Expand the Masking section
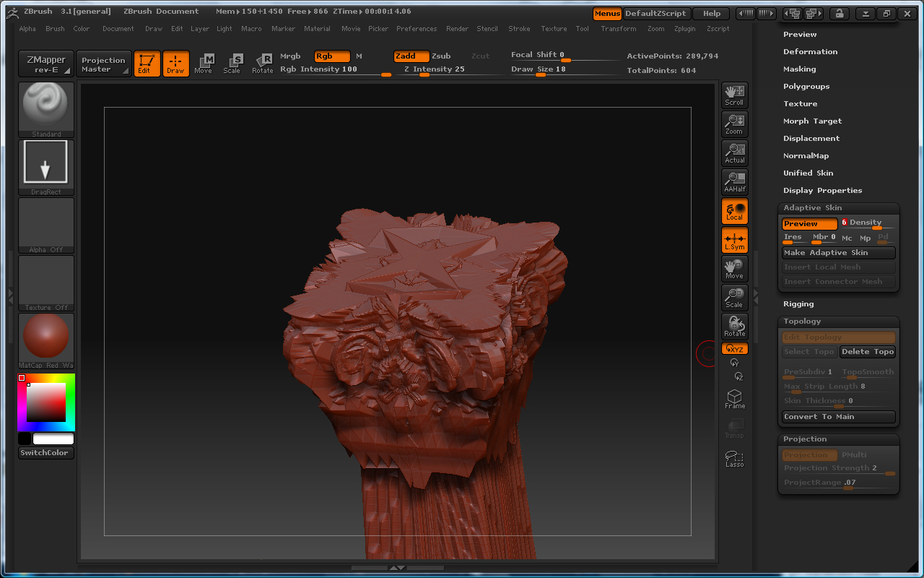The height and width of the screenshot is (578, 924). pyautogui.click(x=799, y=69)
